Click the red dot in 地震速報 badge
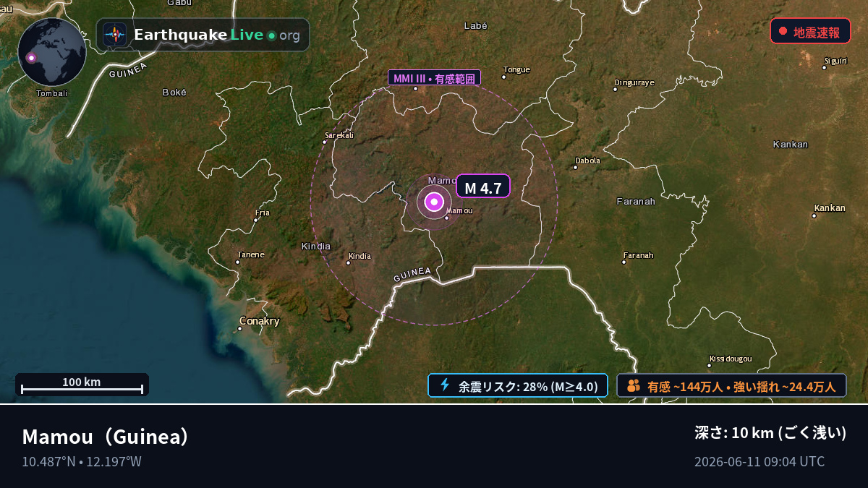Screen dimensions: 868x488 coord(783,31)
